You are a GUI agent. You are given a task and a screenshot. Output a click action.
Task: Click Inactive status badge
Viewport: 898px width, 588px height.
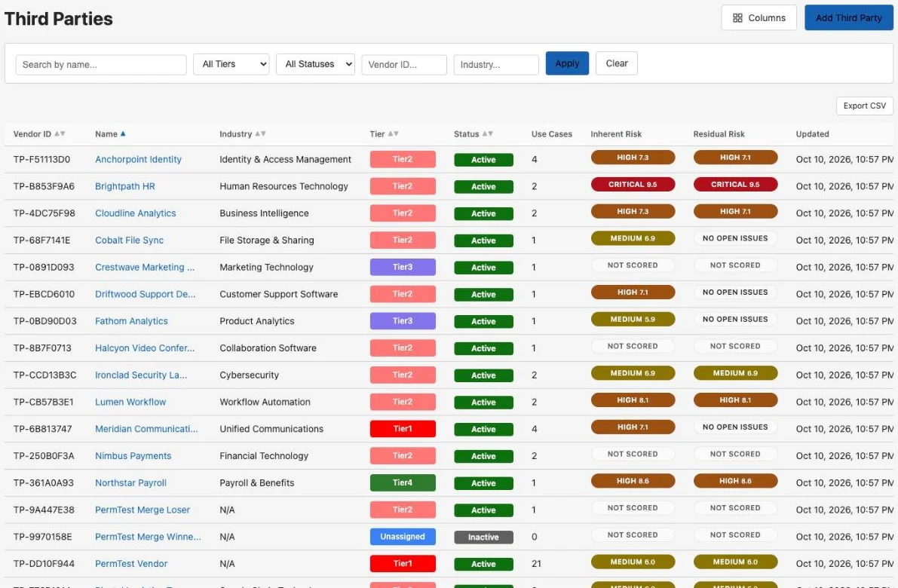pyautogui.click(x=483, y=537)
